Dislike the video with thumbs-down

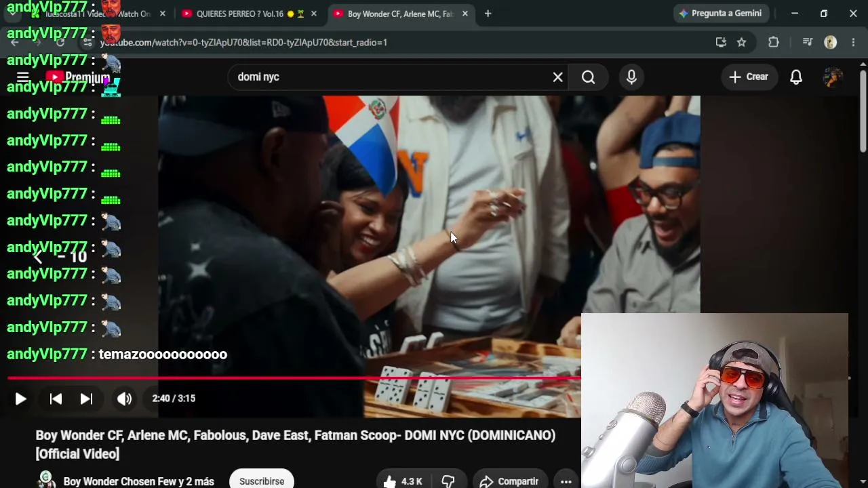[448, 481]
